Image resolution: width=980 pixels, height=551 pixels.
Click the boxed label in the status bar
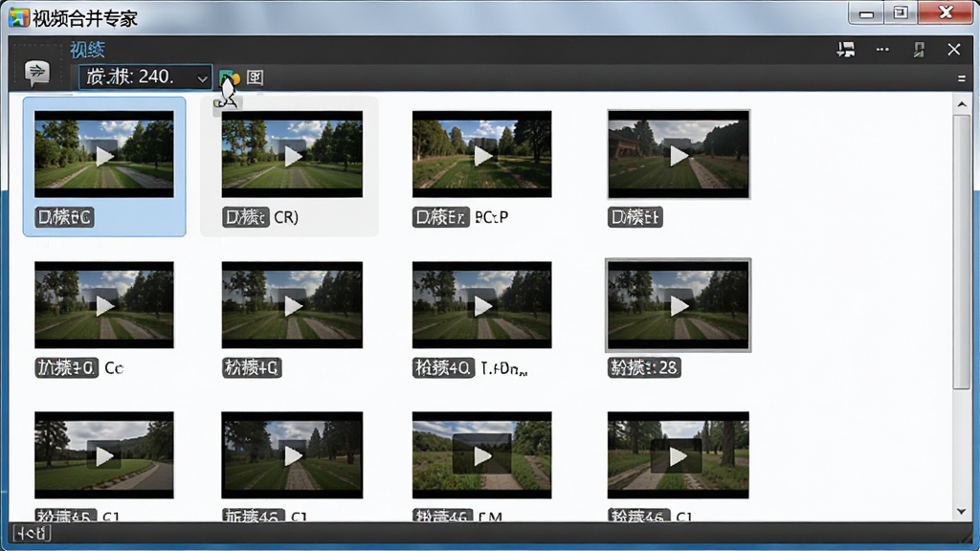pyautogui.click(x=32, y=534)
